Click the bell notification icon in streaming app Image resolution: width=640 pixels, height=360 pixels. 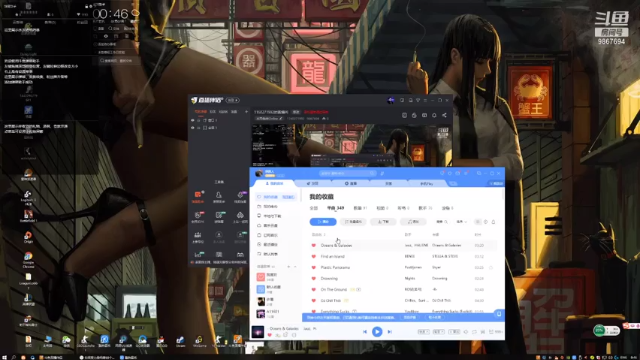click(434, 115)
